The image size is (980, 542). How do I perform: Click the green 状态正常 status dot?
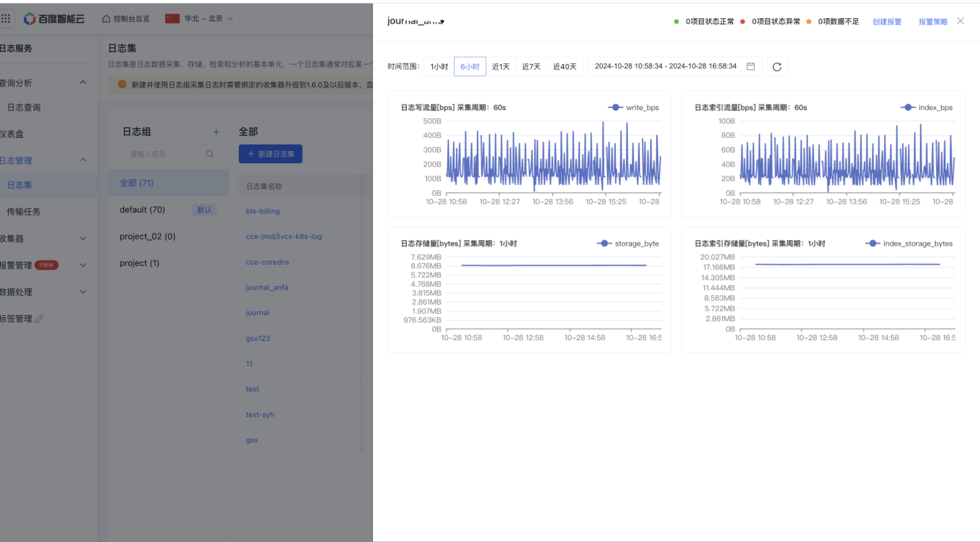676,22
